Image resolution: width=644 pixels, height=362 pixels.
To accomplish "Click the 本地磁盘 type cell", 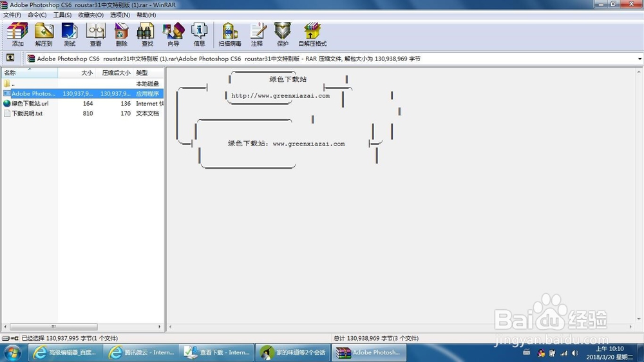I will click(147, 84).
